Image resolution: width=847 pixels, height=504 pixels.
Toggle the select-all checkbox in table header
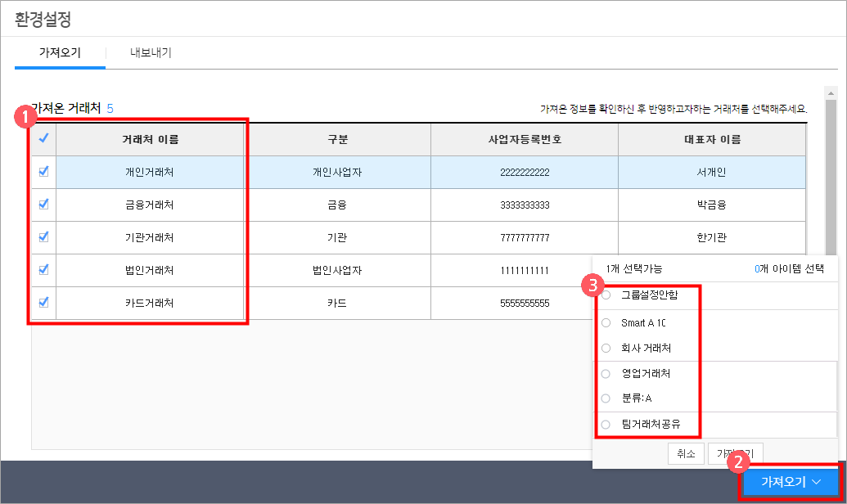point(43,139)
